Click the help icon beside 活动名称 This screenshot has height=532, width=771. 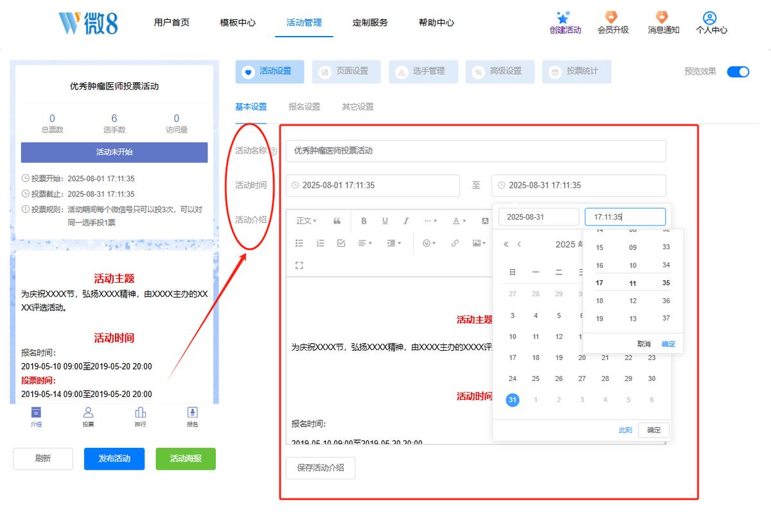click(273, 151)
